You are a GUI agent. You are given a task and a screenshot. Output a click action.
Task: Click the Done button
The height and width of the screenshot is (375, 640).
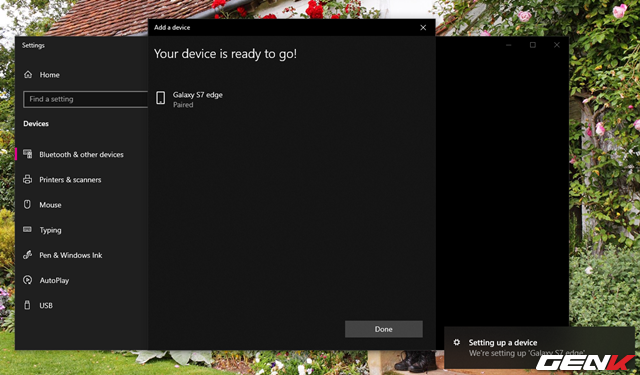(384, 329)
